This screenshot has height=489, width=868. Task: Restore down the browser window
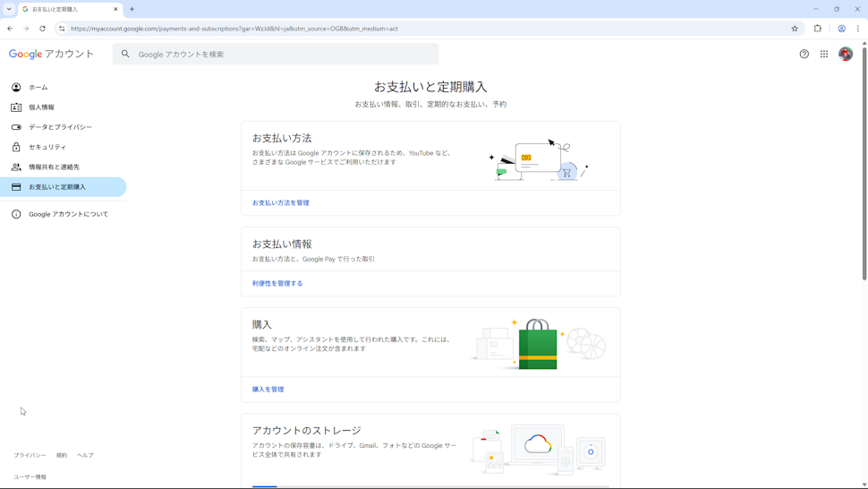point(837,9)
